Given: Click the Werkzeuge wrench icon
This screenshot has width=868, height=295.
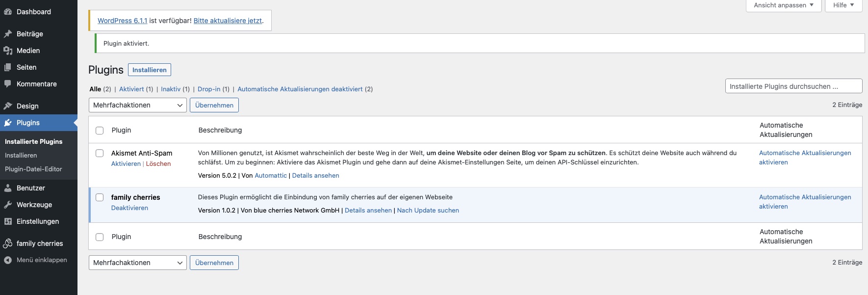Looking at the screenshot, I should click(8, 205).
